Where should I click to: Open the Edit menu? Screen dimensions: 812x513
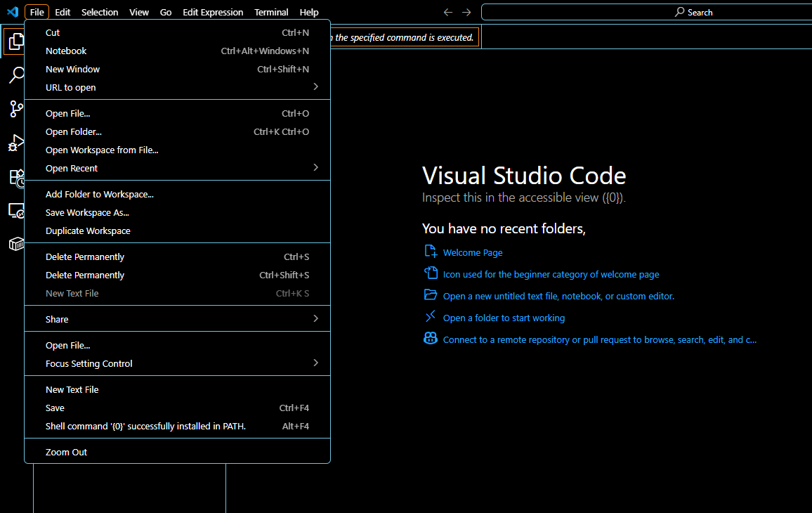63,12
